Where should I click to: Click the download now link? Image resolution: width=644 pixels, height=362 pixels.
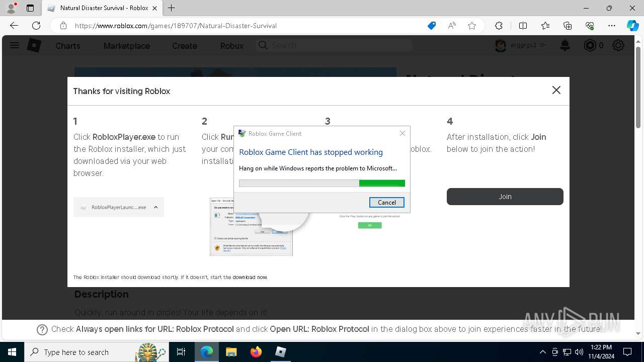250,277
